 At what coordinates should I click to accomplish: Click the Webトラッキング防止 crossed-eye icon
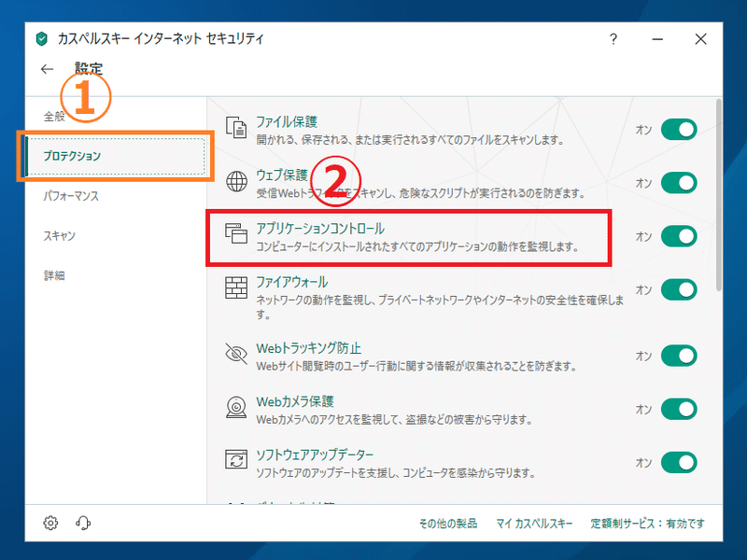click(236, 354)
